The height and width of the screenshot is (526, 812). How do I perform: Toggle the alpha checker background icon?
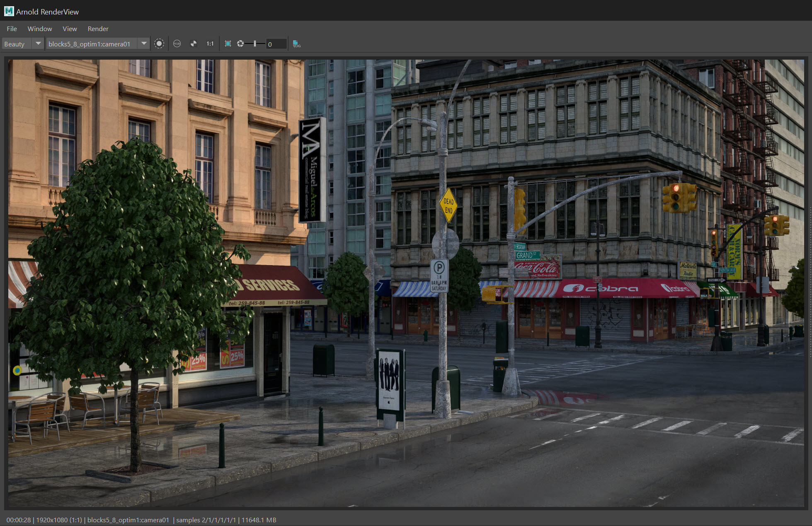tap(194, 43)
